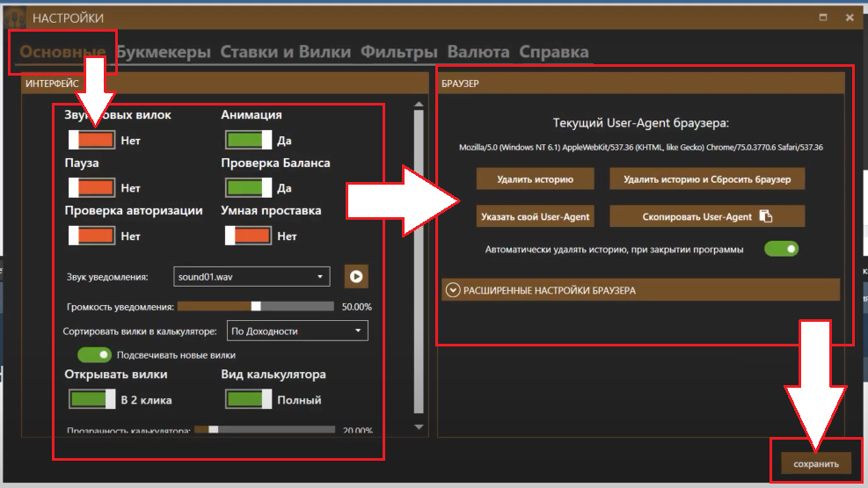Open the Фильтры tab
This screenshot has width=868, height=488.
399,52
